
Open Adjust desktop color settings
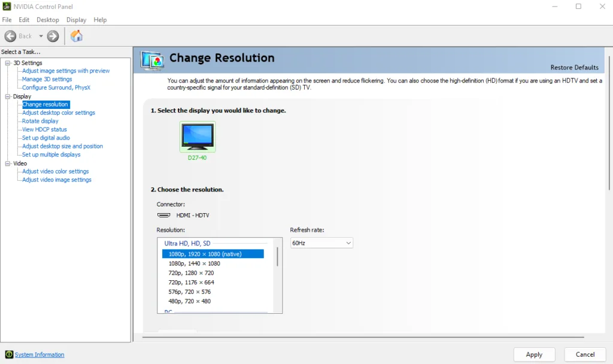[59, 113]
